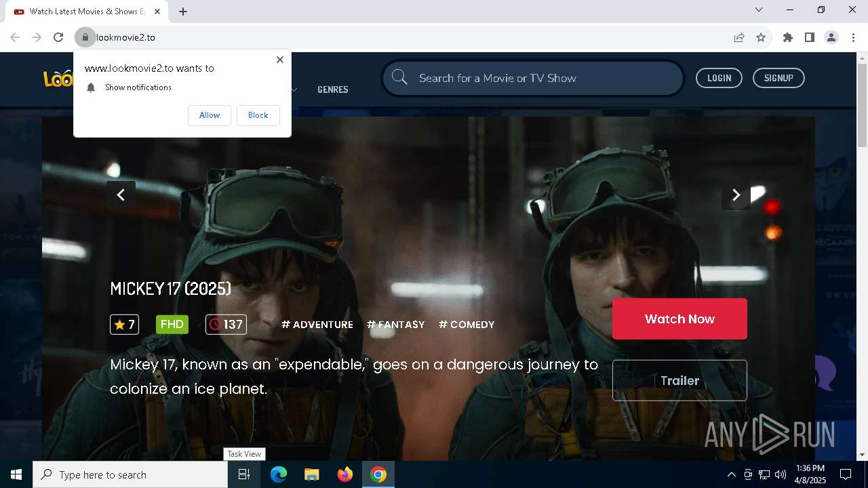The height and width of the screenshot is (488, 868).
Task: Click the FHD quality badge
Action: point(172,324)
